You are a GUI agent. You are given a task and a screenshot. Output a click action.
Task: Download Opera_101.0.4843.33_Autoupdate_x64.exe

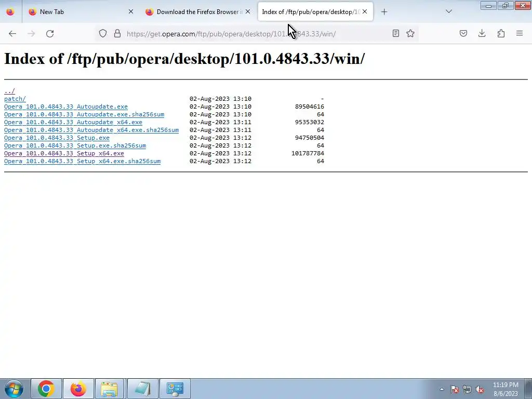click(x=73, y=122)
